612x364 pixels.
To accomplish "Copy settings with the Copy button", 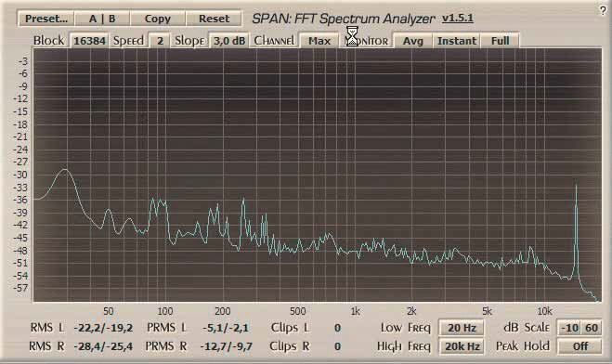I will click(x=158, y=19).
